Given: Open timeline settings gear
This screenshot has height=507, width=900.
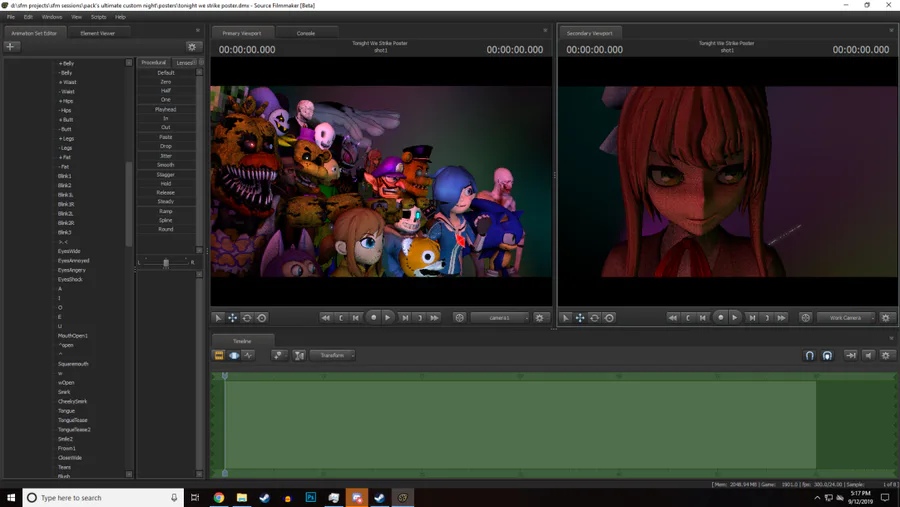Looking at the screenshot, I should 886,355.
